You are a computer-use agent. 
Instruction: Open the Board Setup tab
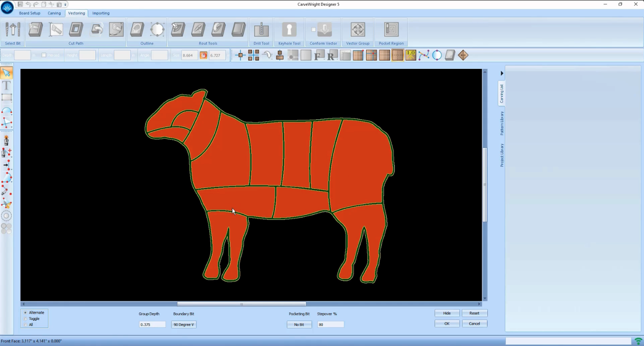click(30, 13)
